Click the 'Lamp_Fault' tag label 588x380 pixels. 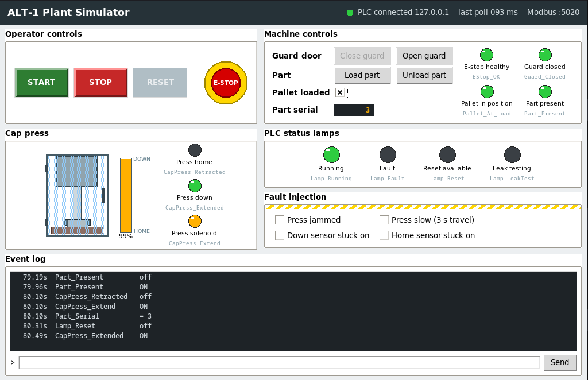pyautogui.click(x=388, y=179)
